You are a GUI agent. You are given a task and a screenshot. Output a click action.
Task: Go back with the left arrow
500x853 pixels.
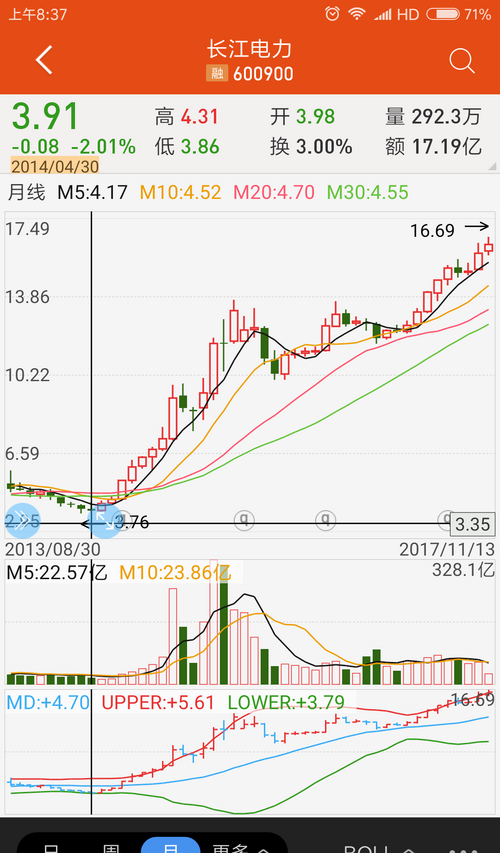coord(44,60)
